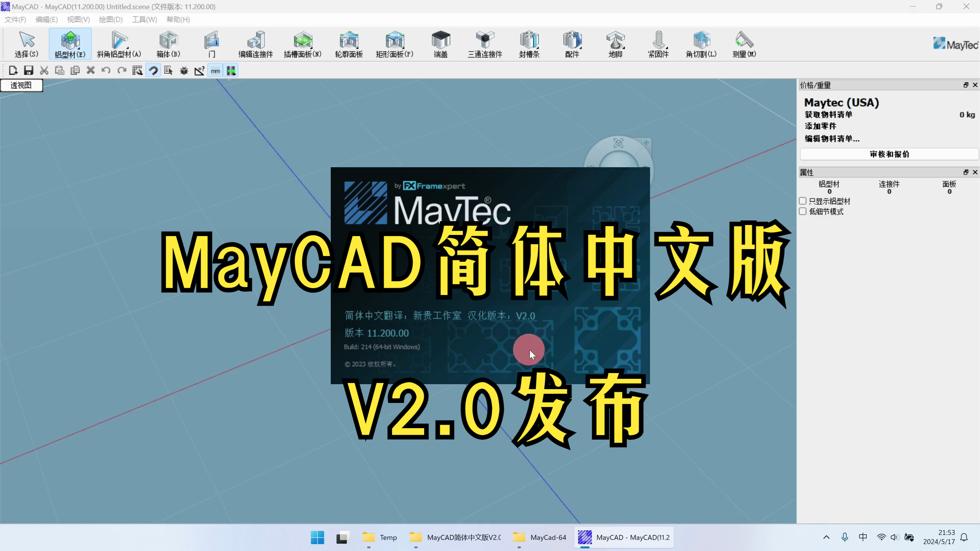Use the 角切割(L) corner cut tool
This screenshot has width=980, height=551.
point(701,44)
